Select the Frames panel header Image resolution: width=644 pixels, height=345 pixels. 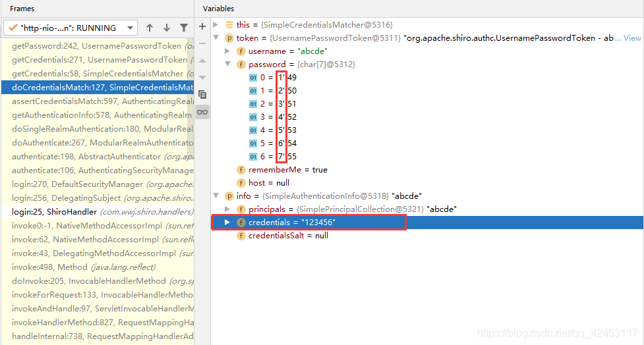tap(22, 9)
